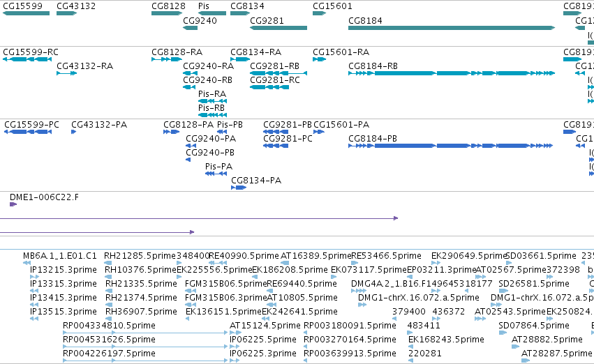Open the CG15601-PA protein label
Viewport: 594px width, 364px height.
coord(341,125)
